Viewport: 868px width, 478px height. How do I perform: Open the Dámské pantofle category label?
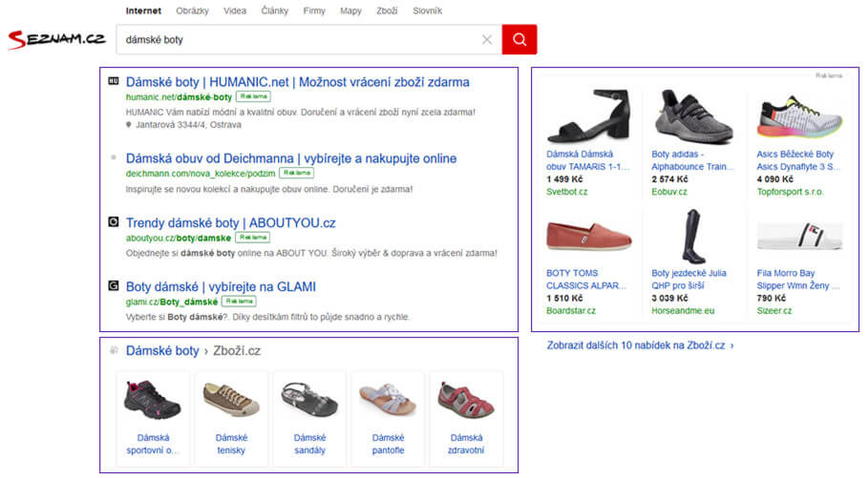(x=388, y=444)
